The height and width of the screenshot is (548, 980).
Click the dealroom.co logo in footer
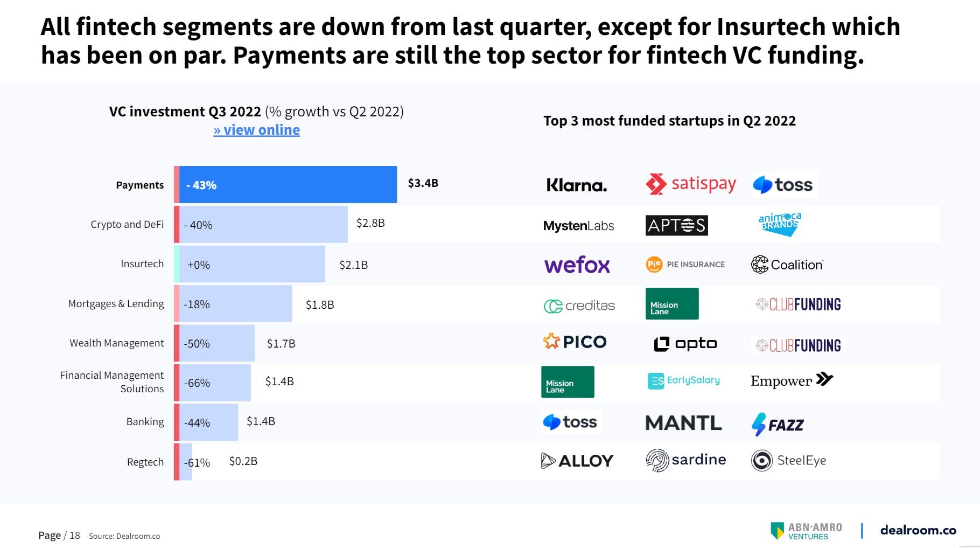click(x=918, y=530)
